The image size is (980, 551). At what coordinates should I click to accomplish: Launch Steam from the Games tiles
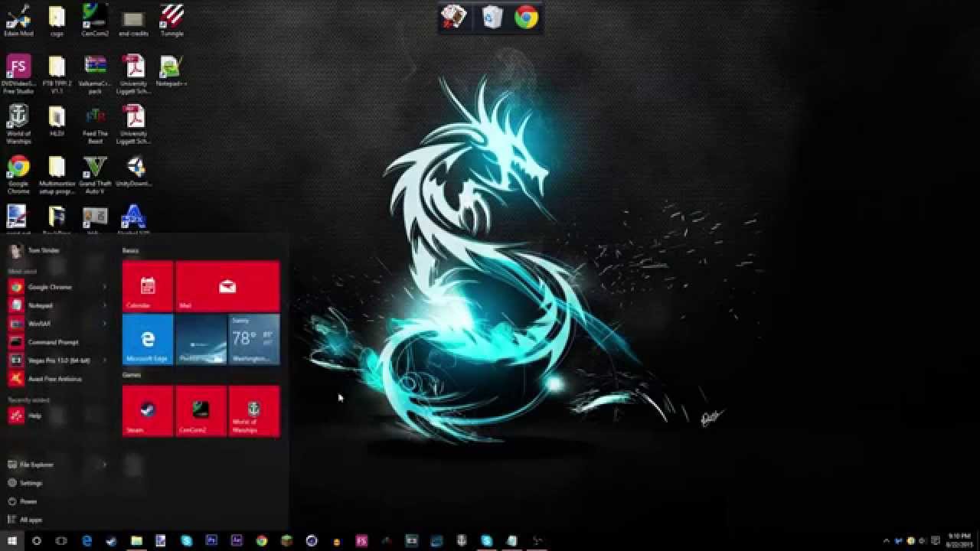coord(148,411)
